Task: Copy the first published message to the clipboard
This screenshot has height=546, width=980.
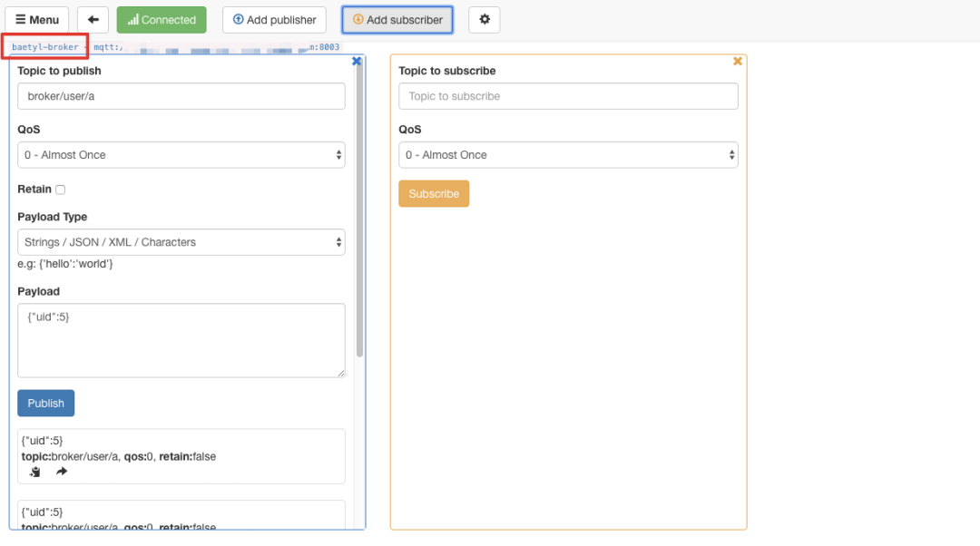Action: (35, 472)
